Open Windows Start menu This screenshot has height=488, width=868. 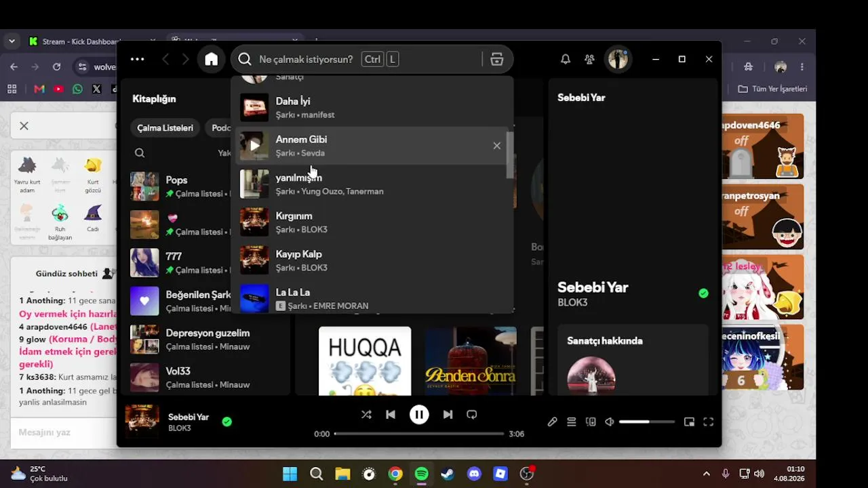[290, 474]
